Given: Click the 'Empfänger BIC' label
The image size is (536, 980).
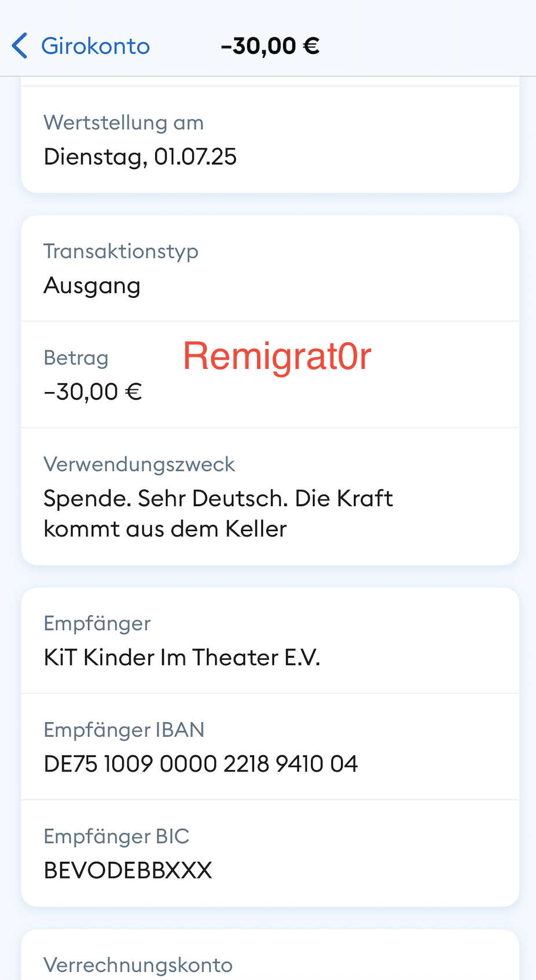Looking at the screenshot, I should [116, 836].
